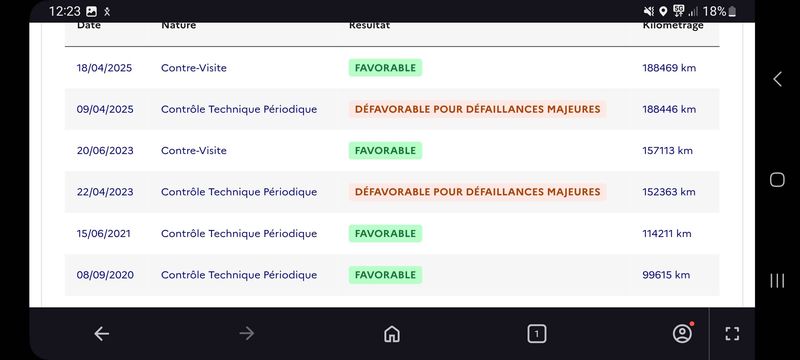The image size is (800, 360).
Task: Tap the Android system back chevron
Action: click(x=777, y=79)
